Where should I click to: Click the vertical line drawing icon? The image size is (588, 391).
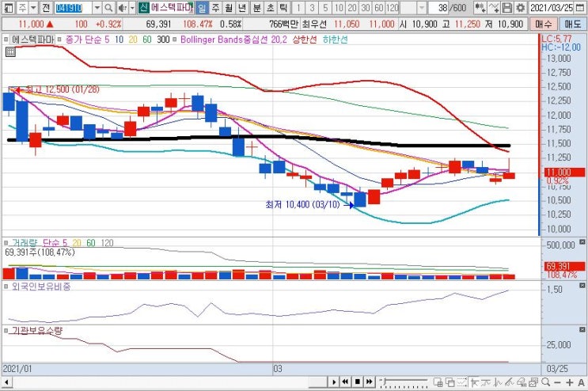(498, 382)
